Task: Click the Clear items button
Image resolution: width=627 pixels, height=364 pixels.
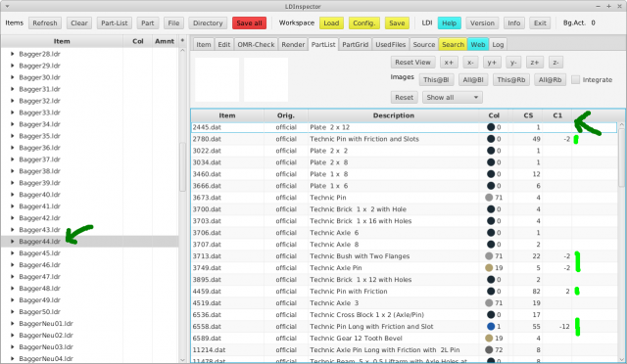Action: pos(79,23)
